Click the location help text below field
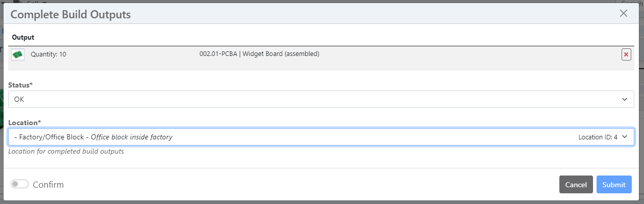The height and width of the screenshot is (204, 644). pyautogui.click(x=66, y=151)
